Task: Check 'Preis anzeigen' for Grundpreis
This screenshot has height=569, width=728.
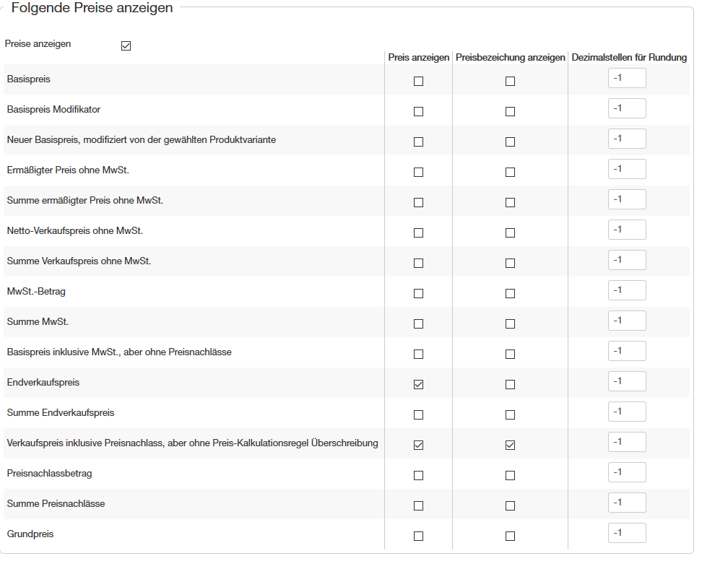Action: tap(418, 537)
